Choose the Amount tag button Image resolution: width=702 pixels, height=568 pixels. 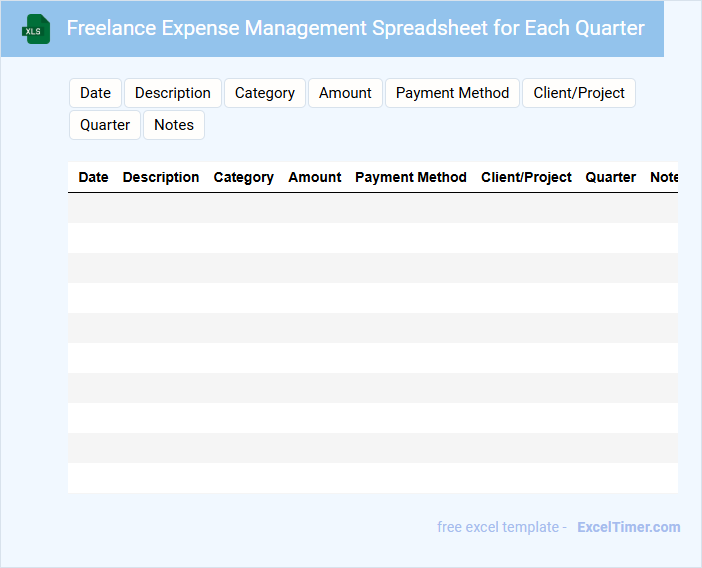coord(345,93)
